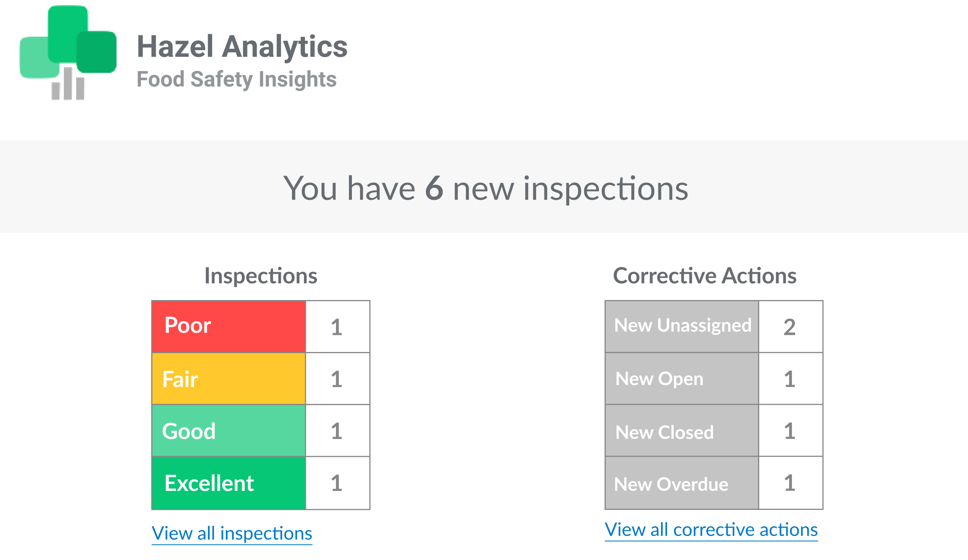Select the Fair rating cell
Viewport: 968px width, 560px height.
pyautogui.click(x=228, y=378)
